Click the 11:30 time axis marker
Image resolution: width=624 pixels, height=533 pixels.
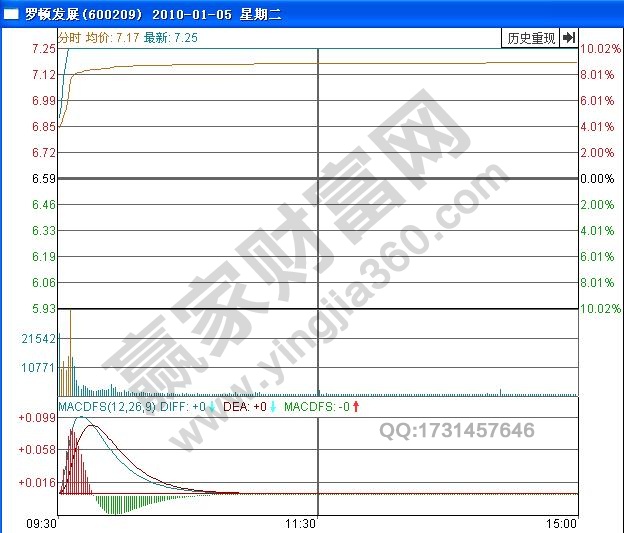pyautogui.click(x=301, y=523)
